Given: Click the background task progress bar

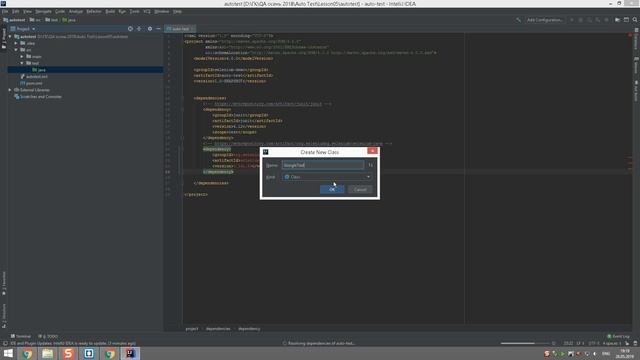Looking at the screenshot, I should tap(525, 343).
